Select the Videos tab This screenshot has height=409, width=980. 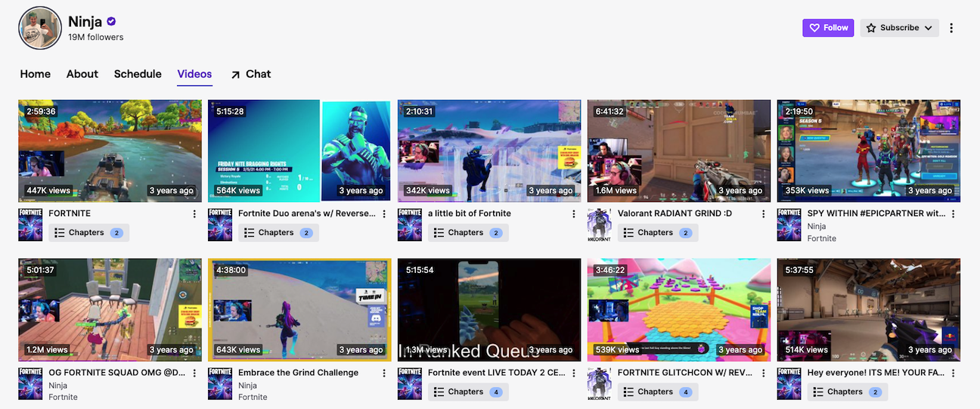194,74
